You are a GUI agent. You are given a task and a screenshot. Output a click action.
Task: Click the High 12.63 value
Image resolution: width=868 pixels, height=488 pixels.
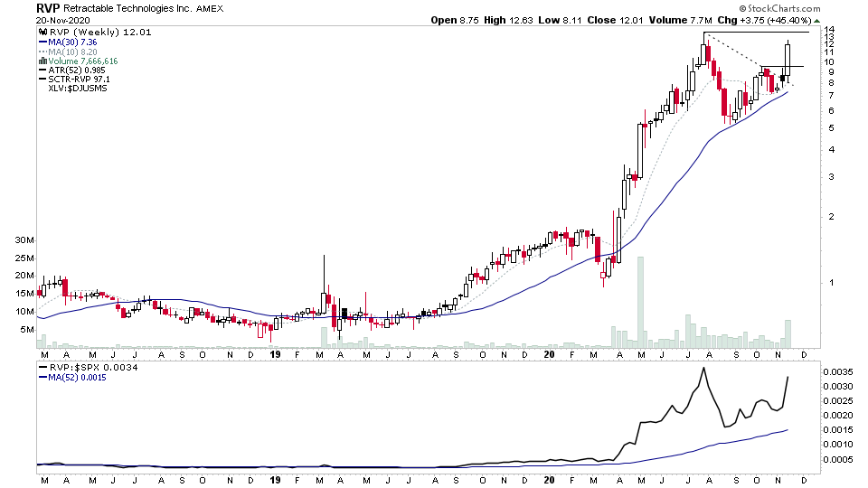(508, 21)
